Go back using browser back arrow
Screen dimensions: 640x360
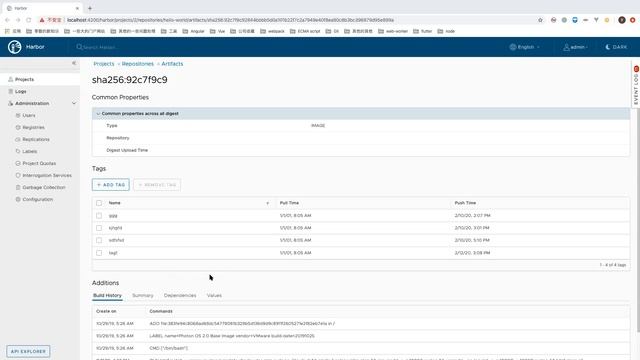[x=7, y=20]
